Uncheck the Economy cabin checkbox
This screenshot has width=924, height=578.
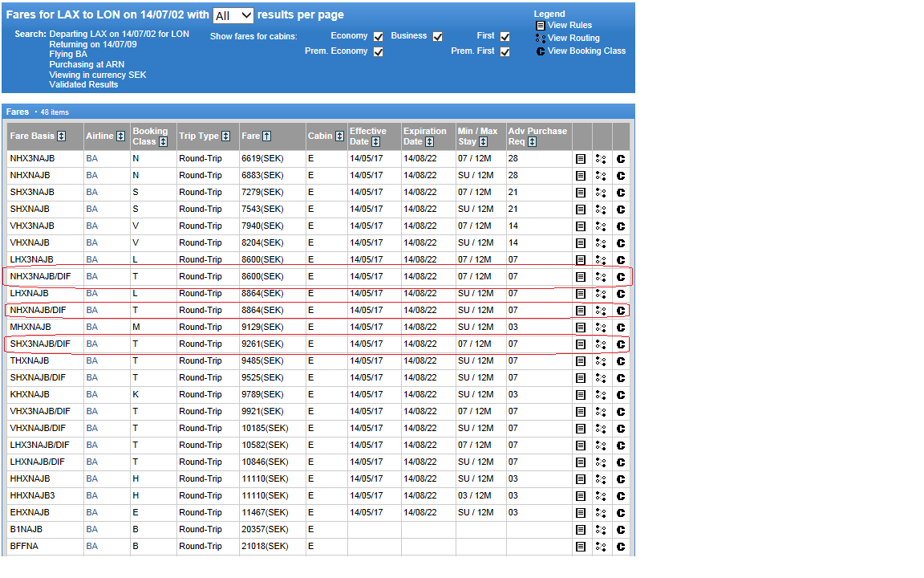point(378,36)
